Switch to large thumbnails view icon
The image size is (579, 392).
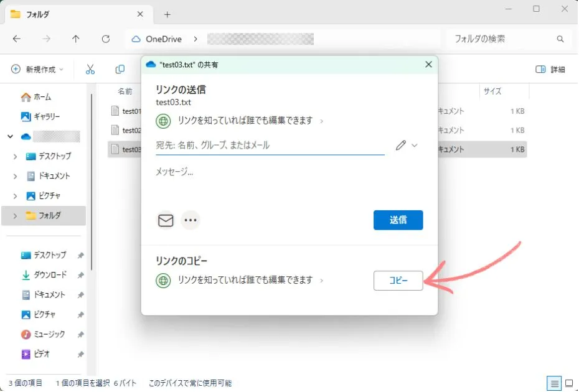click(569, 383)
